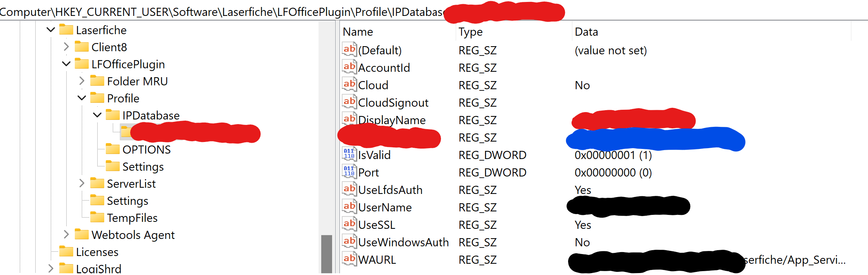
Task: Click the TempFiles folder icon
Action: pyautogui.click(x=97, y=217)
